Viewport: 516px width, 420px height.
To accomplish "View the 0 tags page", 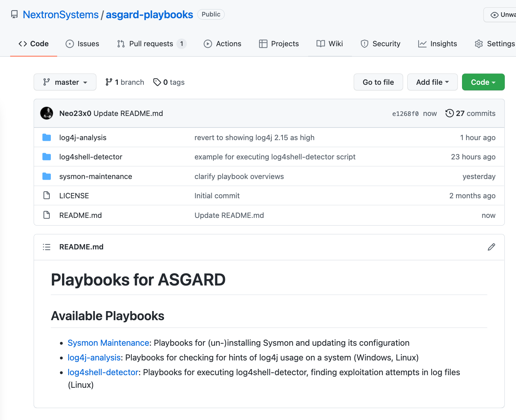I will (169, 82).
